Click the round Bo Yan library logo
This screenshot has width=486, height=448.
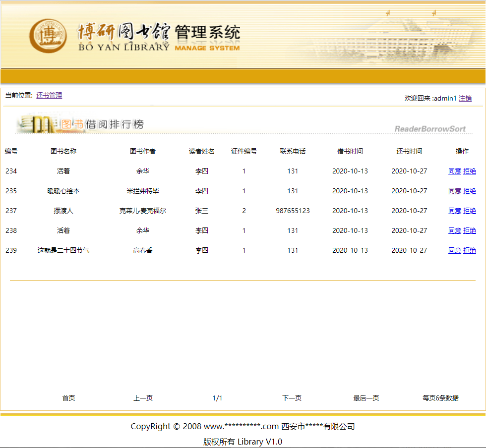48,36
